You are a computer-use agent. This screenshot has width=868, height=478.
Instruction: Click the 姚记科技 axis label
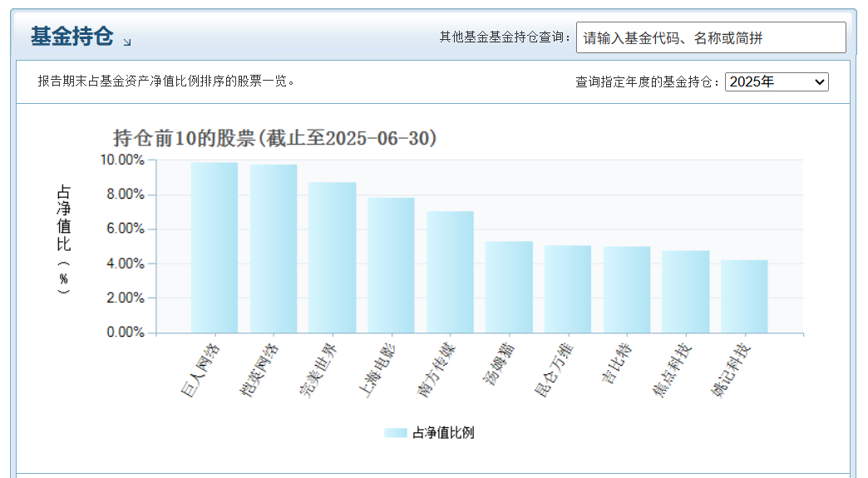(x=730, y=370)
